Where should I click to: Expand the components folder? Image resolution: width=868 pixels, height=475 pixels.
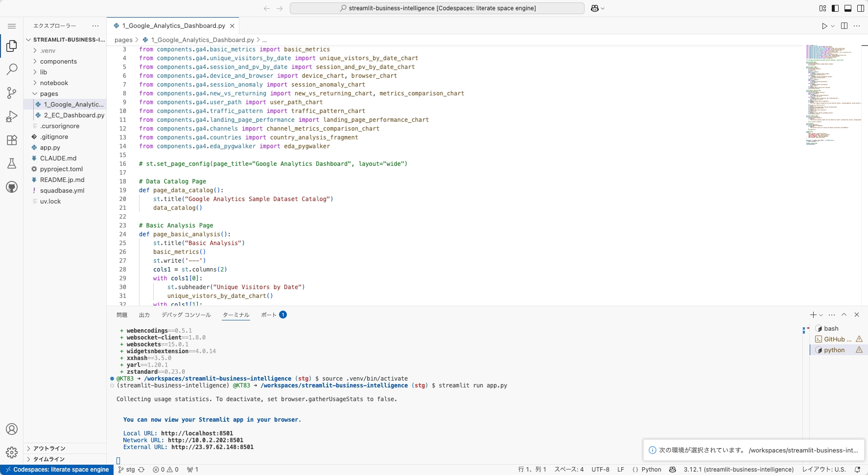(x=59, y=61)
